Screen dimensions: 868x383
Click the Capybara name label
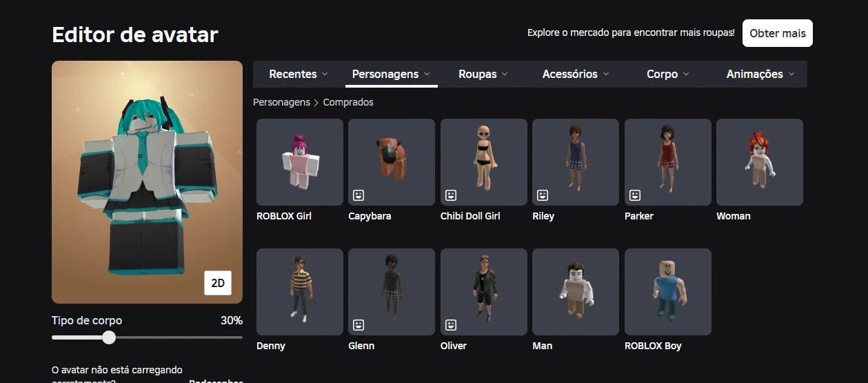(370, 216)
